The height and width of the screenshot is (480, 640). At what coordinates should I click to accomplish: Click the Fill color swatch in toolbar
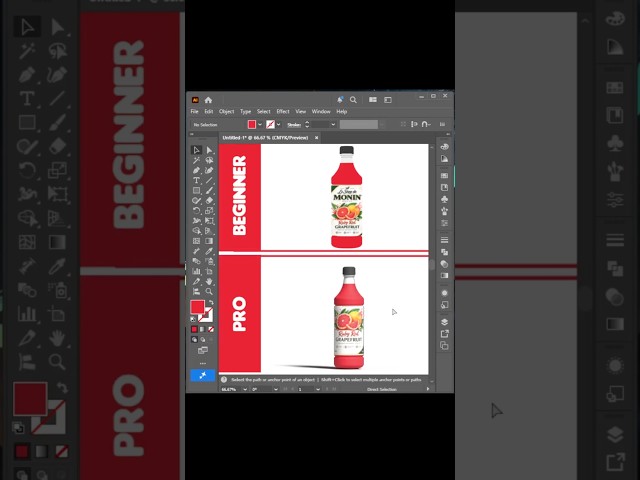[198, 307]
